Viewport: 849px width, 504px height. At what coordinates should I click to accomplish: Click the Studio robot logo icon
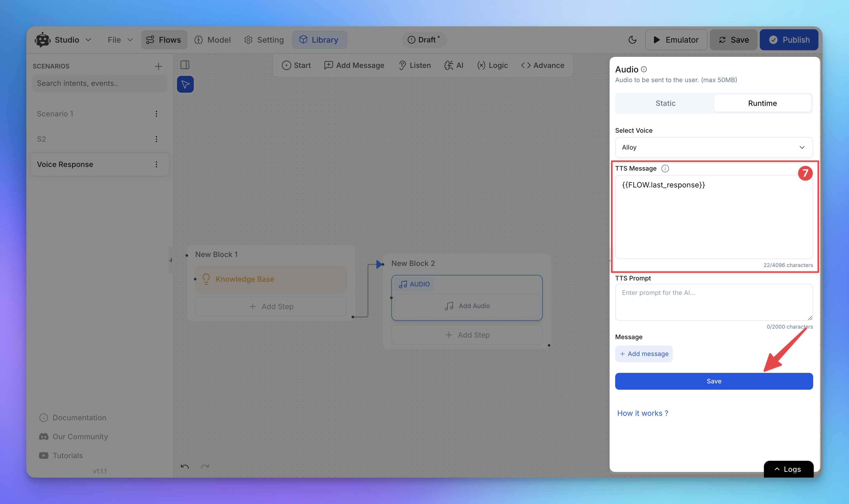(x=42, y=40)
